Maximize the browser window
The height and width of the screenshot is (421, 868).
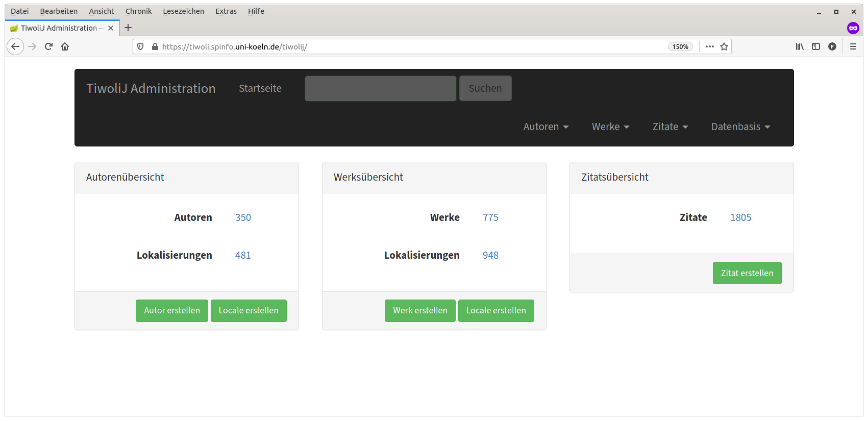tap(836, 12)
